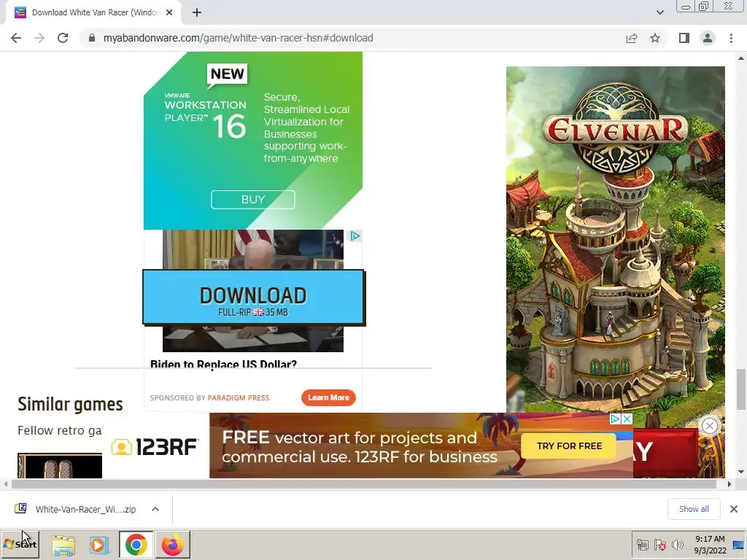This screenshot has height=560, width=747.
Task: Close the downloads bar
Action: (734, 509)
